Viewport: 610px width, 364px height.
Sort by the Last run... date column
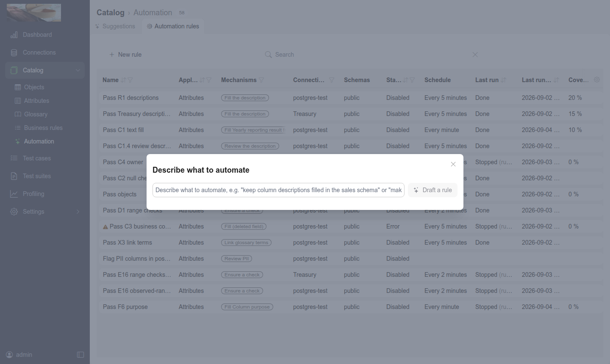pos(556,80)
